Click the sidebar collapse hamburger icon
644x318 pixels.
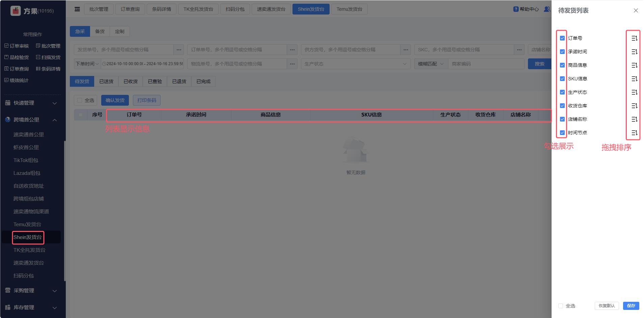tap(77, 9)
